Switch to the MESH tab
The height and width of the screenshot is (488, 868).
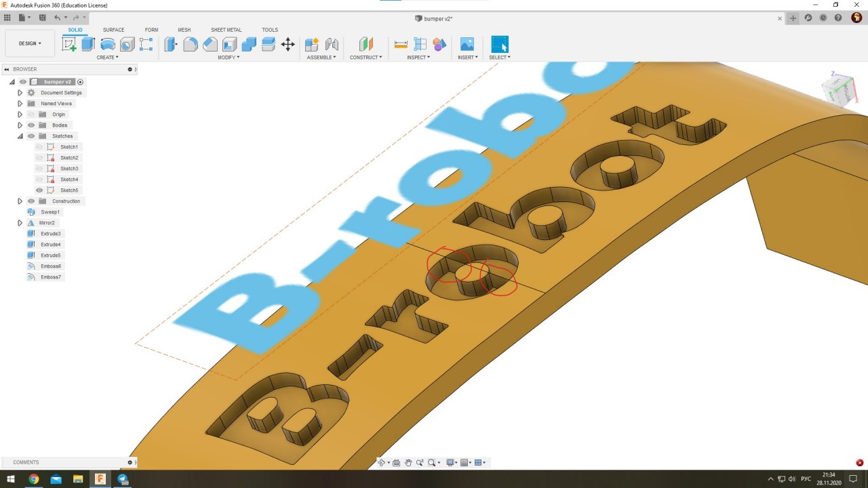coord(184,30)
